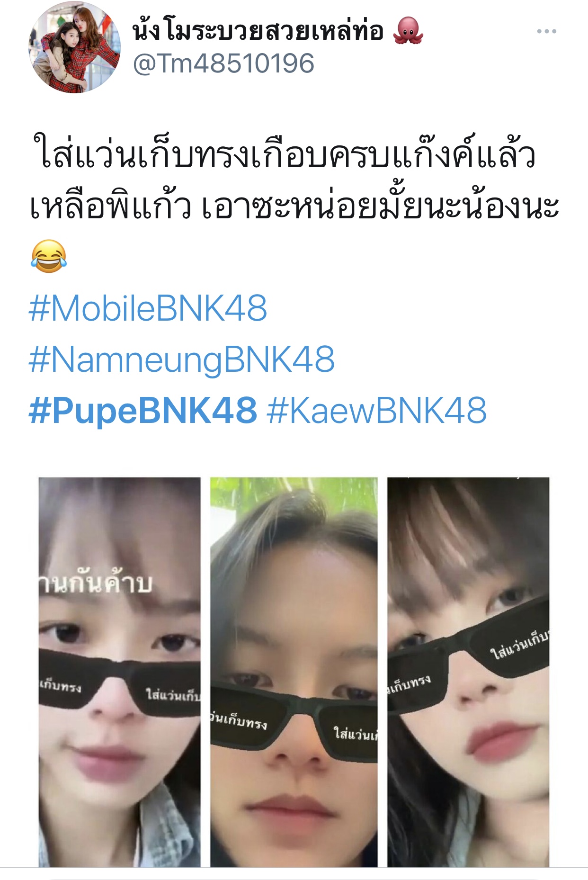View the left attached photo

(x=119, y=672)
